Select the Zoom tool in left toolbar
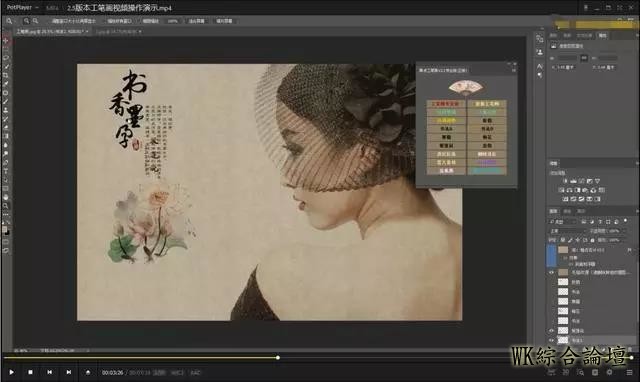 (x=6, y=206)
